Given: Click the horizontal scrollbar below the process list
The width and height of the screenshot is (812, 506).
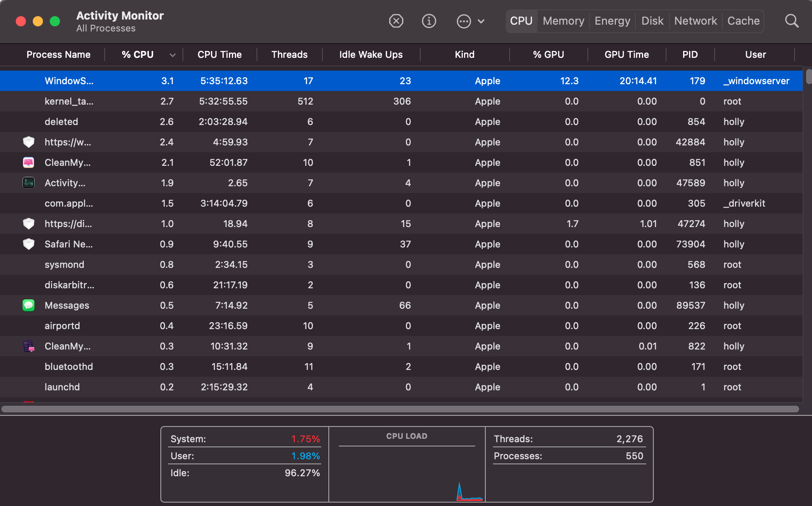Looking at the screenshot, I should click(400, 409).
